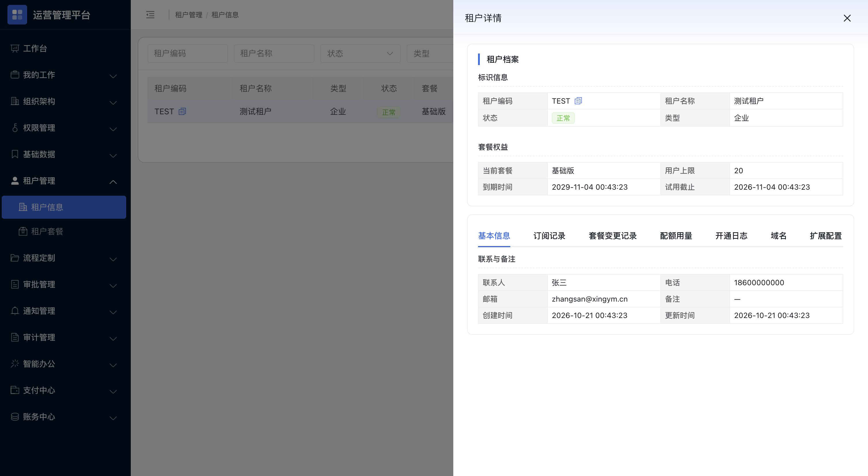868x476 pixels.
Task: Focus the 租户名称 search field
Action: click(274, 54)
